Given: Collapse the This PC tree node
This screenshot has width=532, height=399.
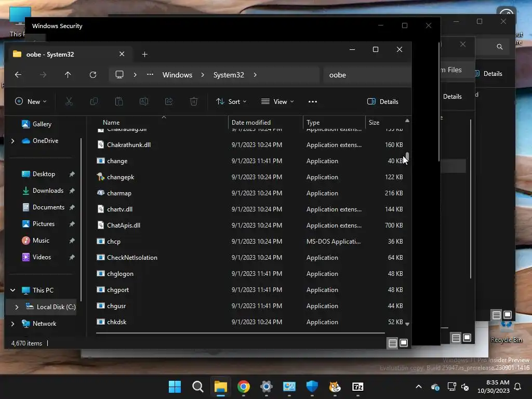Looking at the screenshot, I should coord(13,290).
